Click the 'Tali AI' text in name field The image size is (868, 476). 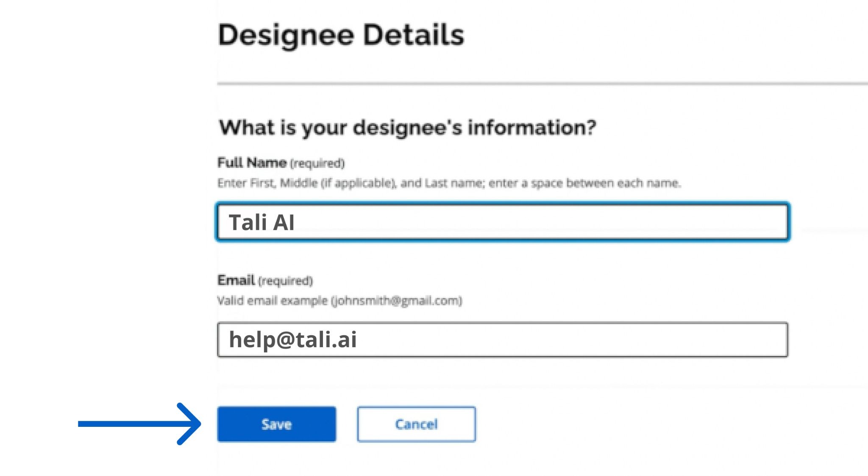[262, 223]
